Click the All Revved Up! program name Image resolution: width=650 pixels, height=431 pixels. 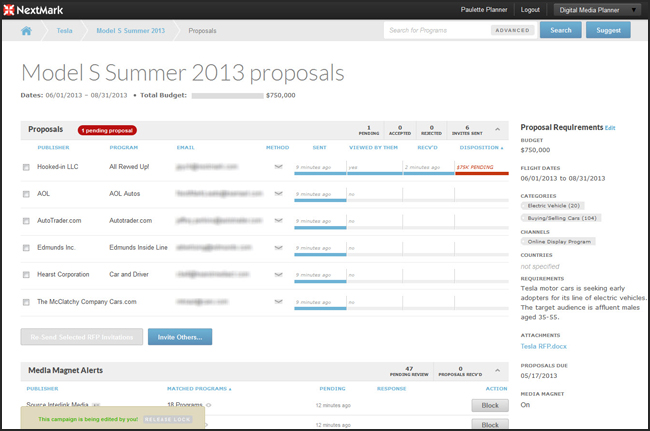pos(129,167)
